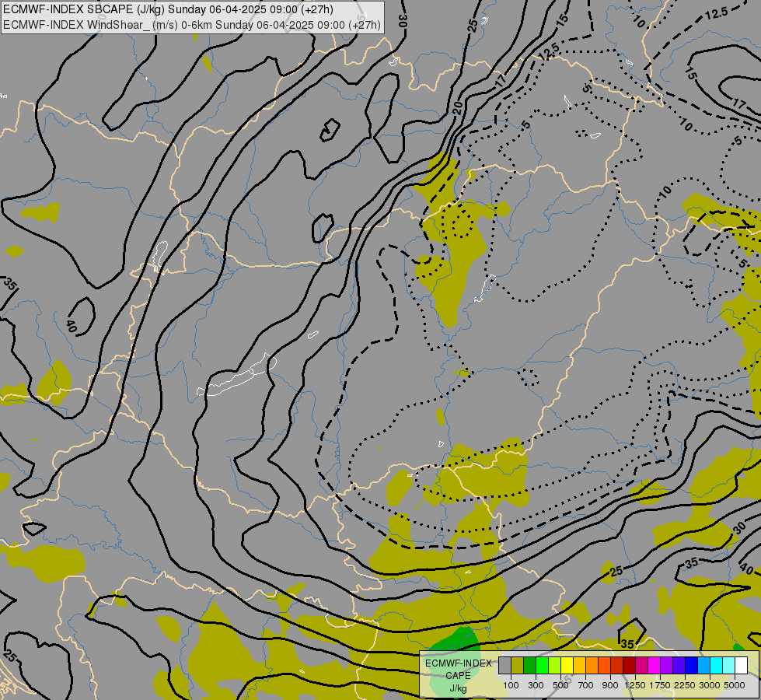This screenshot has height=700, width=761.
Task: Click the 500 value on the legend scale
Action: click(x=560, y=685)
